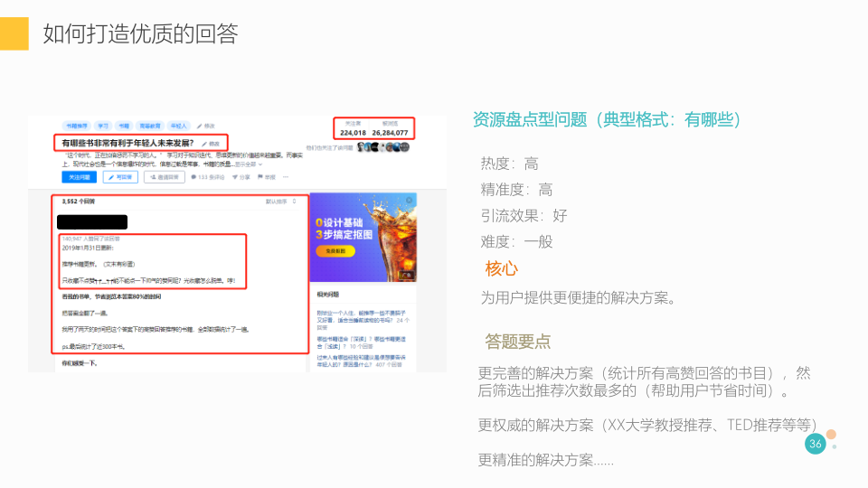Click the blacked-out answer author block
The image size is (868, 488).
click(x=92, y=222)
